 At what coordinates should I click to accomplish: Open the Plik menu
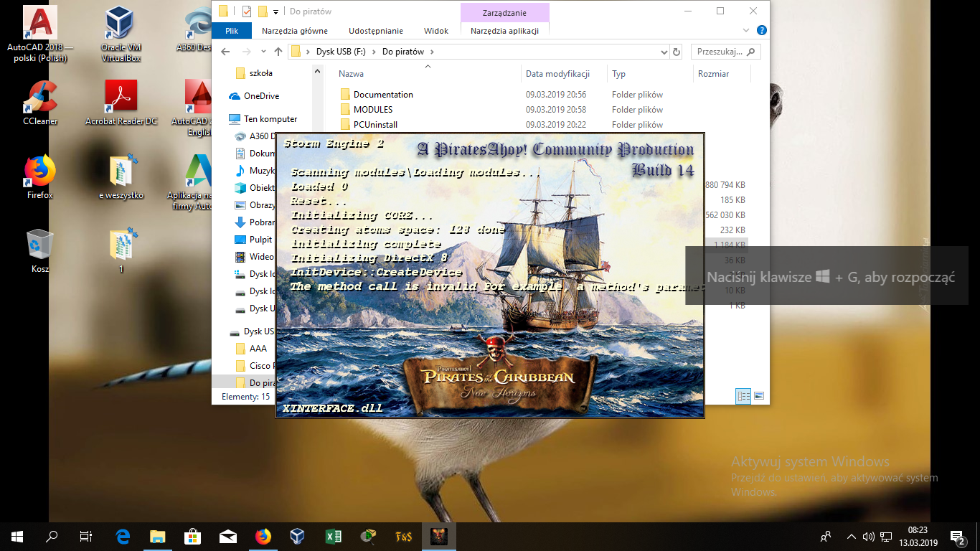click(232, 31)
